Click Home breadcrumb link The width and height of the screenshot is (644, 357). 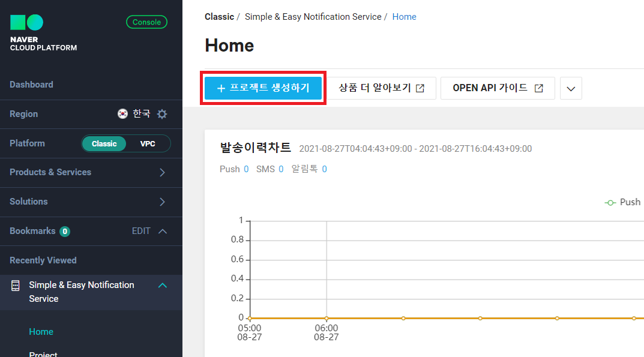(x=404, y=17)
